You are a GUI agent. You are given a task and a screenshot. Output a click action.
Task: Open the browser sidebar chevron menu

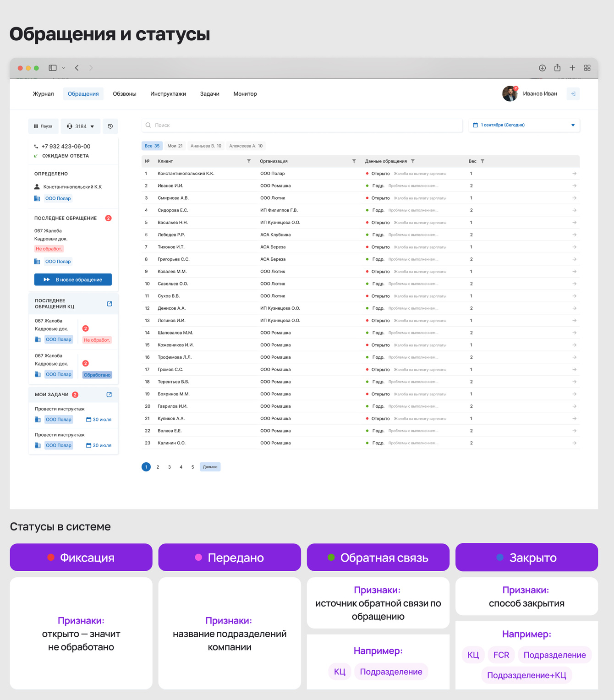tap(63, 68)
